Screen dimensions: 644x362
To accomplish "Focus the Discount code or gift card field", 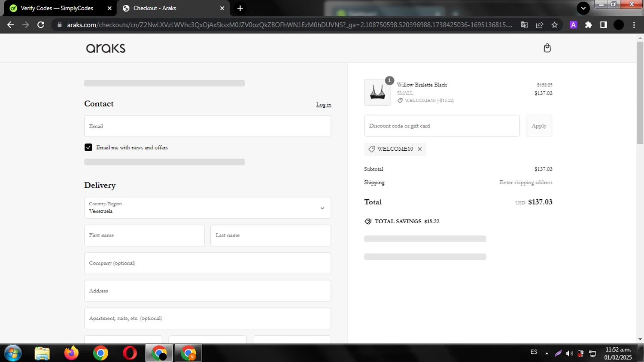I will 442,126.
